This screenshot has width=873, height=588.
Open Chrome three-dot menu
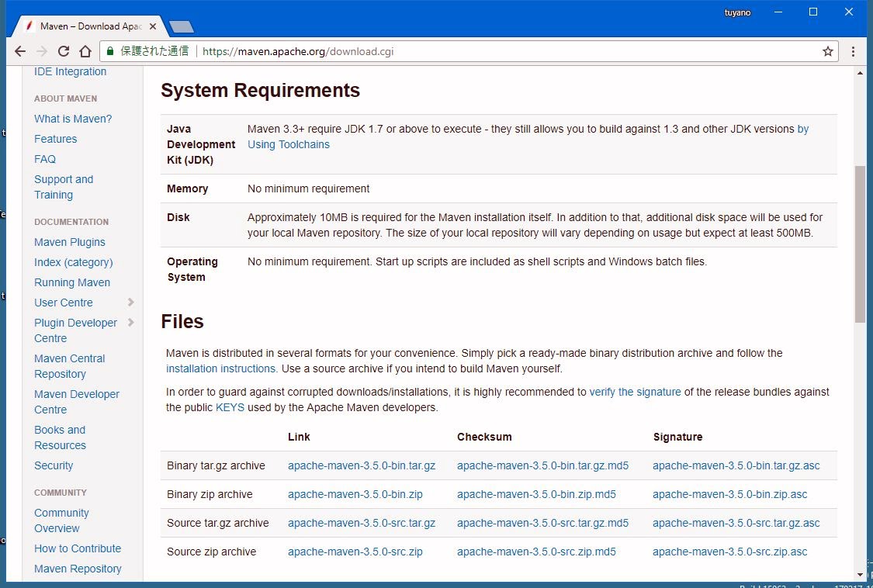(x=853, y=51)
